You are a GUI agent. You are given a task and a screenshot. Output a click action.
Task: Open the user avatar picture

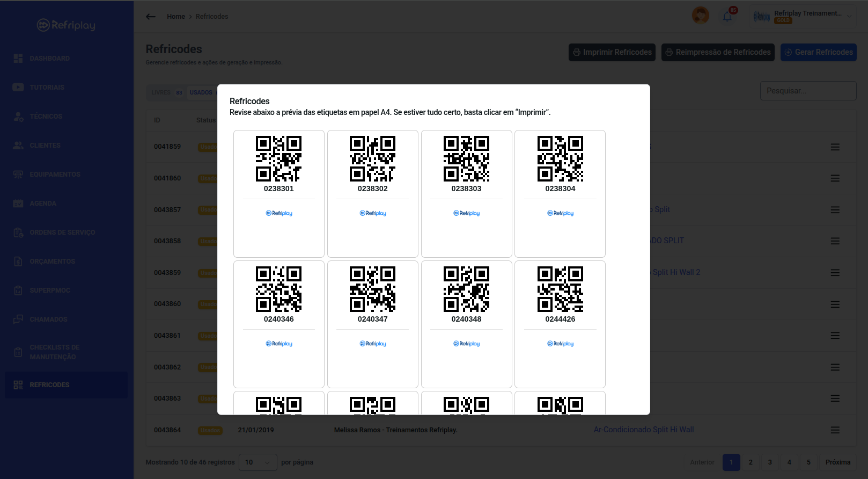point(701,16)
